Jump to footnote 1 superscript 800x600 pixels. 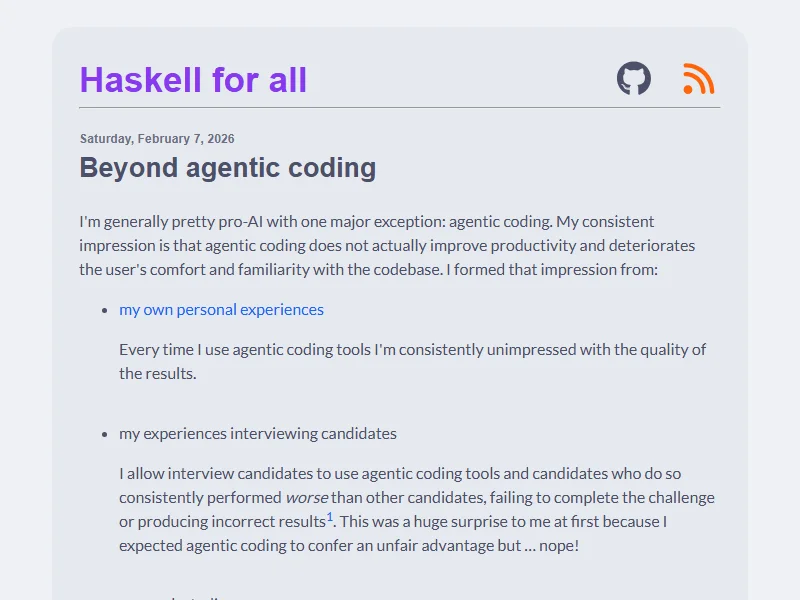tap(329, 517)
